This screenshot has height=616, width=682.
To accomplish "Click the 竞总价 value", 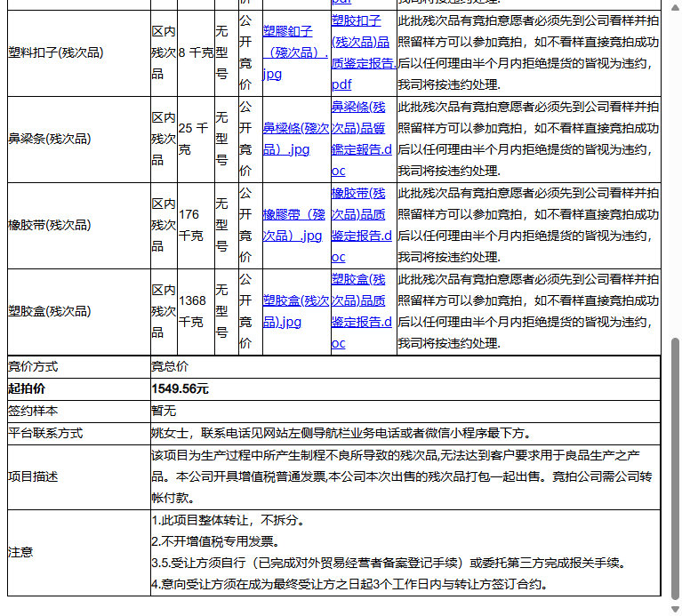I will 170,366.
